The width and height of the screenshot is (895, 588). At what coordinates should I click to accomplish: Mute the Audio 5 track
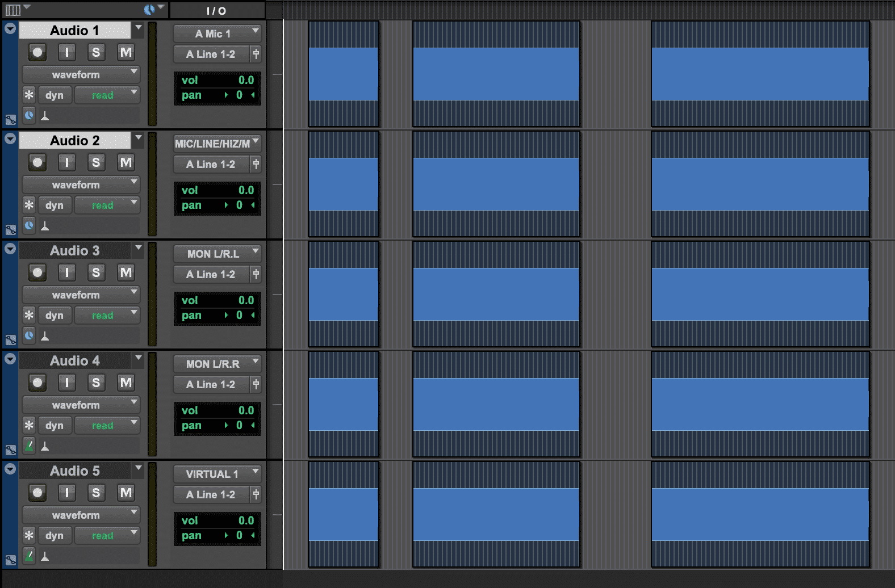coord(126,493)
